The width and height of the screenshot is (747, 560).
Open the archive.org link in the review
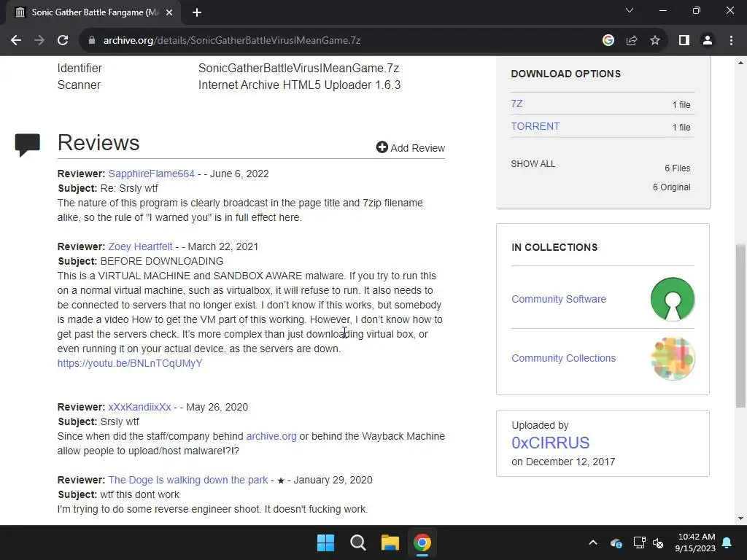pyautogui.click(x=271, y=436)
